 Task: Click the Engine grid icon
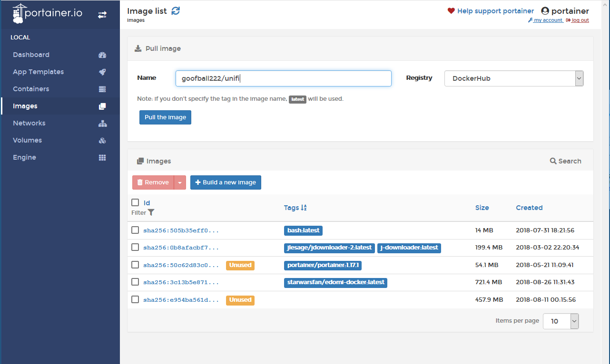[102, 158]
